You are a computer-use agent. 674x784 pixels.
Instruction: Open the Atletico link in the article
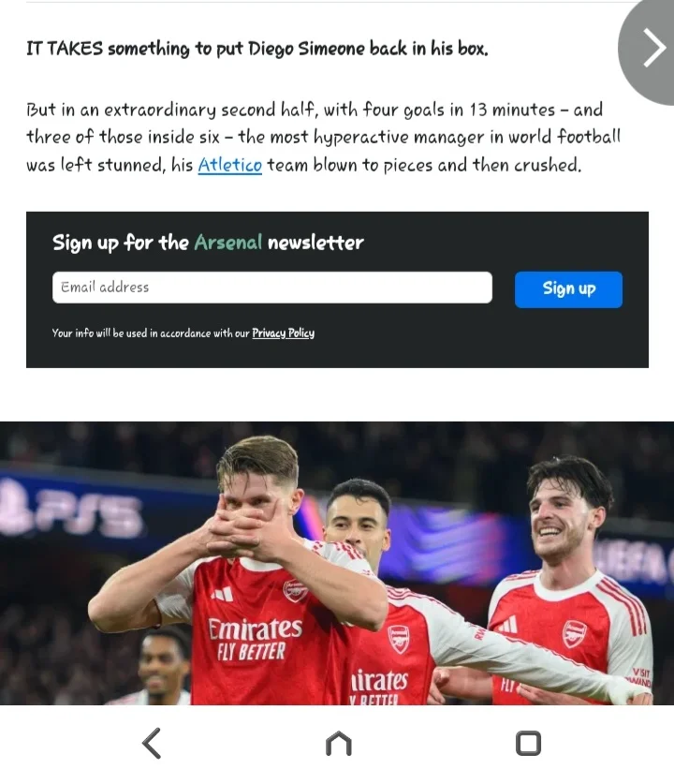[230, 165]
